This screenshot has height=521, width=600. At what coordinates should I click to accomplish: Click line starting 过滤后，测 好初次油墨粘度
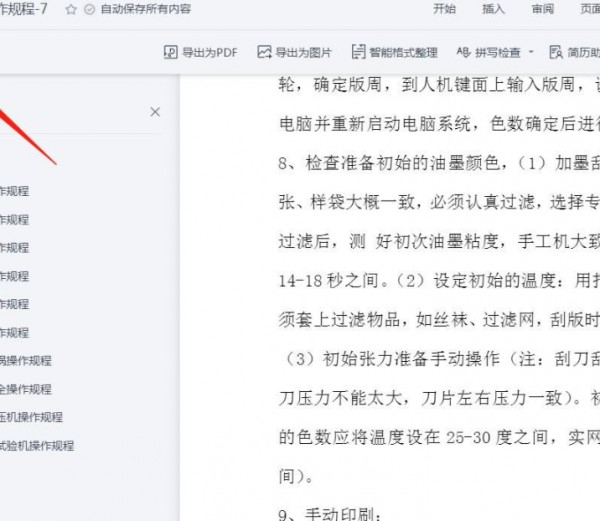coord(439,241)
